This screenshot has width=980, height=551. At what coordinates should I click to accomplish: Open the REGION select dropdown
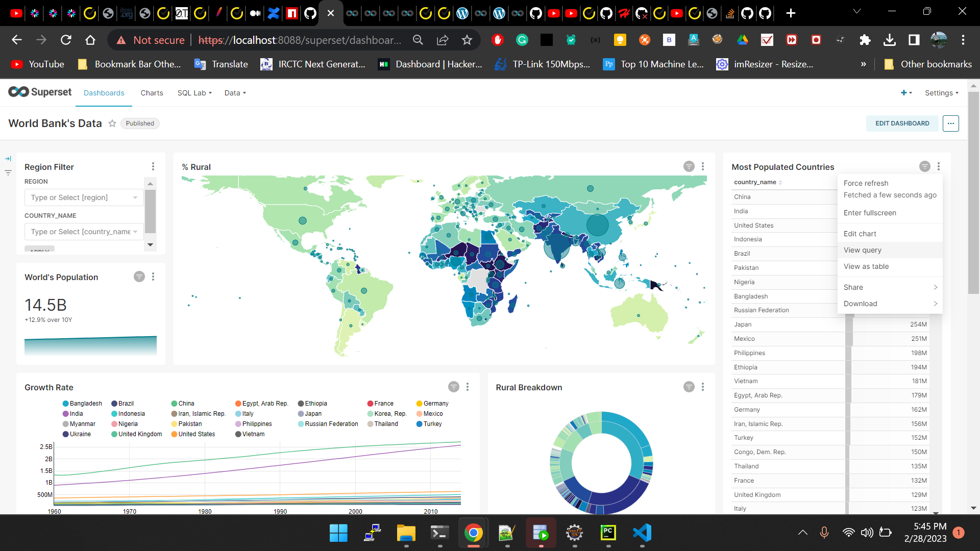click(x=84, y=197)
